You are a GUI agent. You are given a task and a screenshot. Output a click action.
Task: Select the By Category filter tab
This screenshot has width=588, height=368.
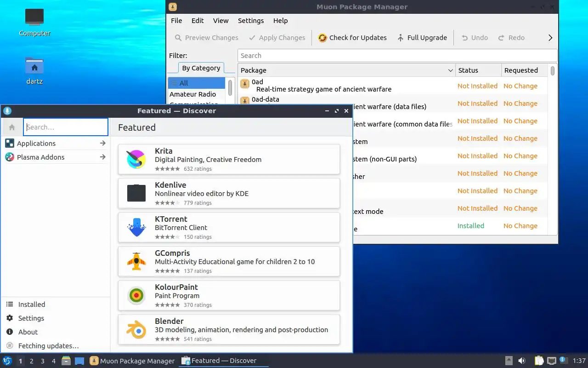pos(201,68)
